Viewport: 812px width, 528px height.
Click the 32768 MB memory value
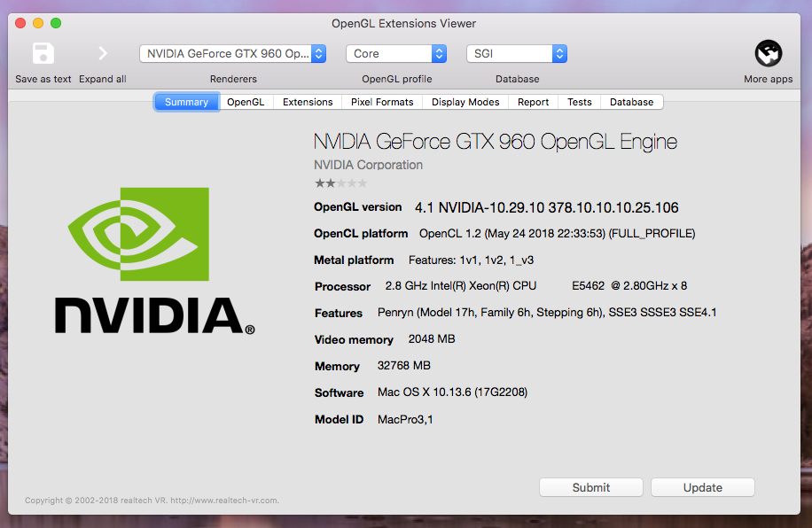tap(404, 366)
